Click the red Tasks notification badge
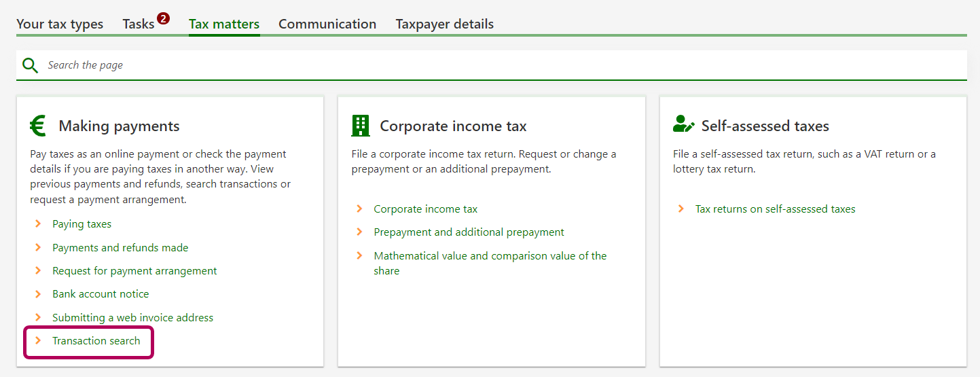Screen dimensions: 980x377 [x=163, y=18]
